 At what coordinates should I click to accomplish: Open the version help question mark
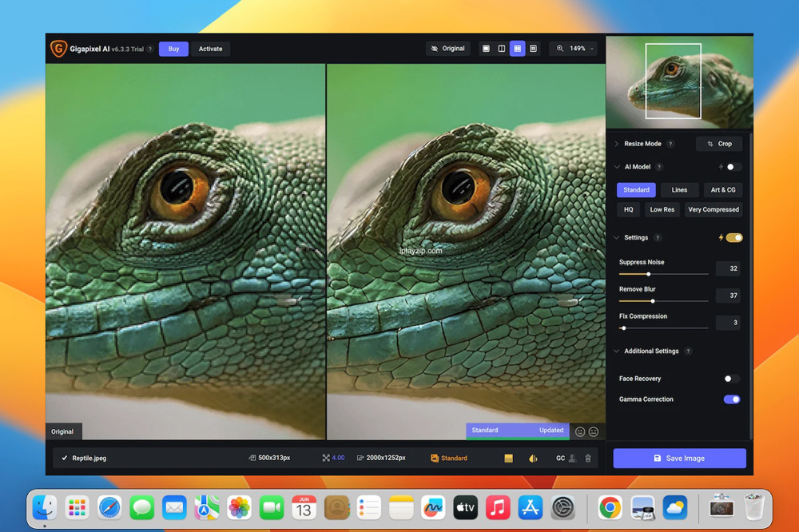tap(150, 50)
